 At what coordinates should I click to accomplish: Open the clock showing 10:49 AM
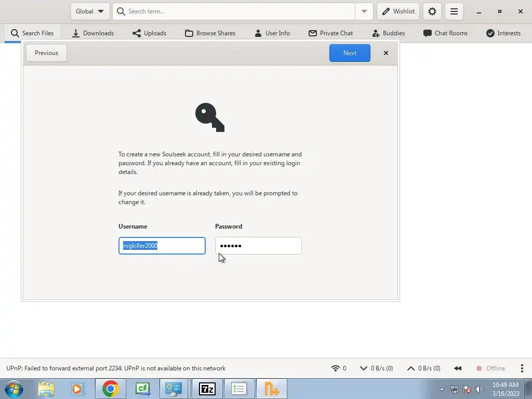tap(506, 389)
